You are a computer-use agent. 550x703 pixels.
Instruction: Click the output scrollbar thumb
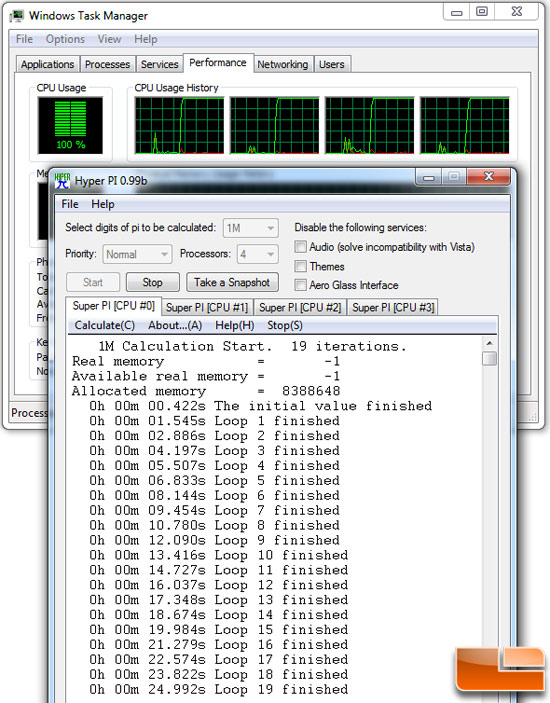point(489,359)
